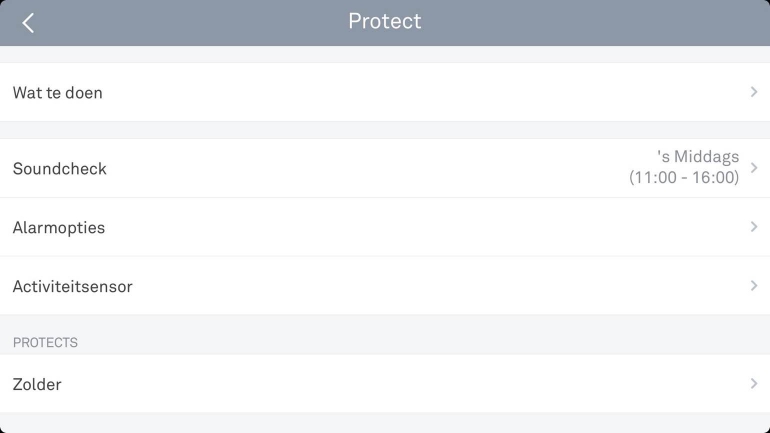Open the Zolder Protect device label
770x433 pixels.
click(37, 384)
